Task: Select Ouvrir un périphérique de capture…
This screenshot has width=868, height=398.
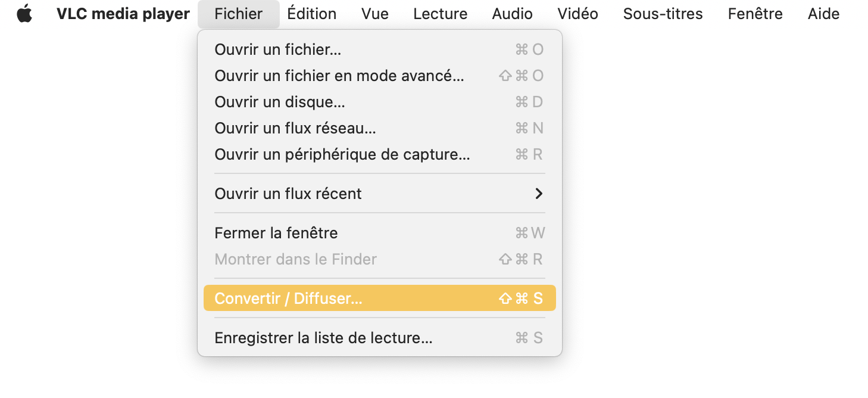Action: [x=379, y=154]
